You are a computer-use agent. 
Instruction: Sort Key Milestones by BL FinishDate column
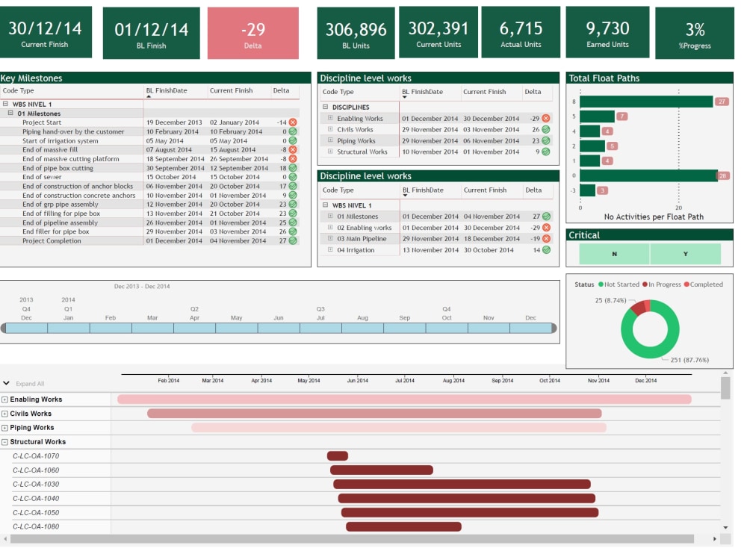(167, 90)
